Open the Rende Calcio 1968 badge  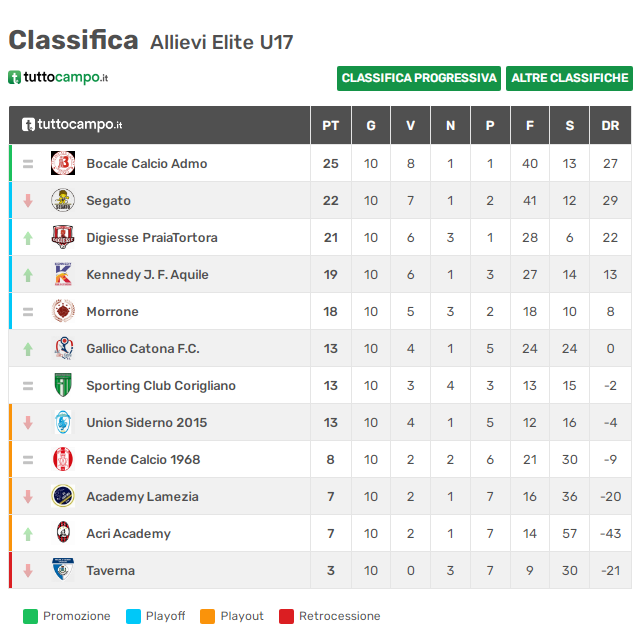coord(63,459)
